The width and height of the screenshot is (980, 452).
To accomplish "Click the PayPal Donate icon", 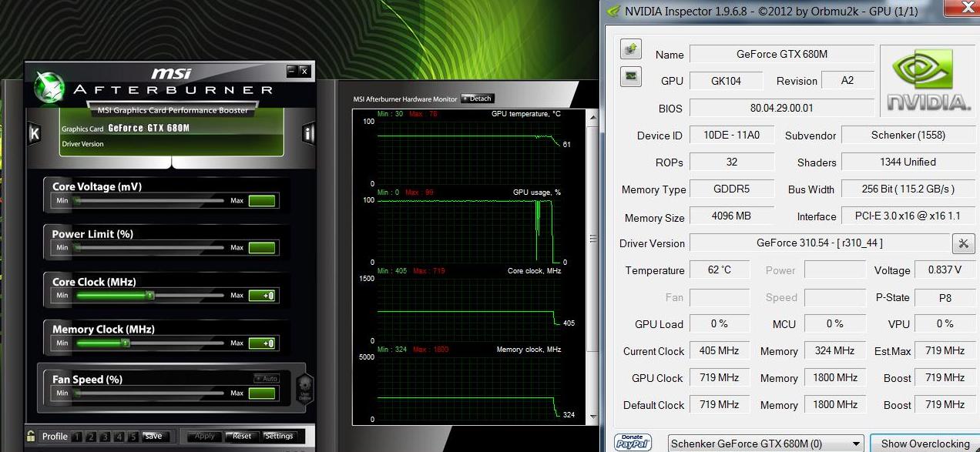I will point(633,443).
